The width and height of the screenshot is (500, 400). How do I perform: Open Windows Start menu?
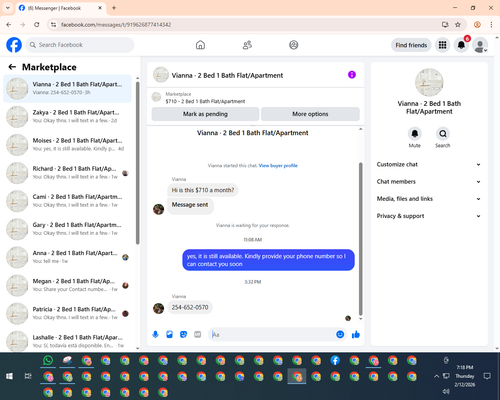(9, 376)
